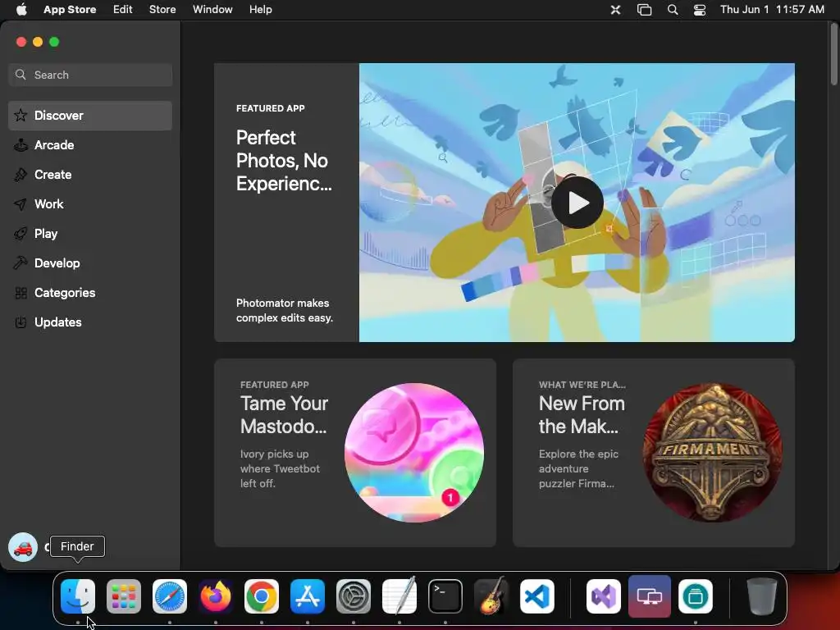
Task: Open Terminal from the Dock
Action: tap(445, 596)
